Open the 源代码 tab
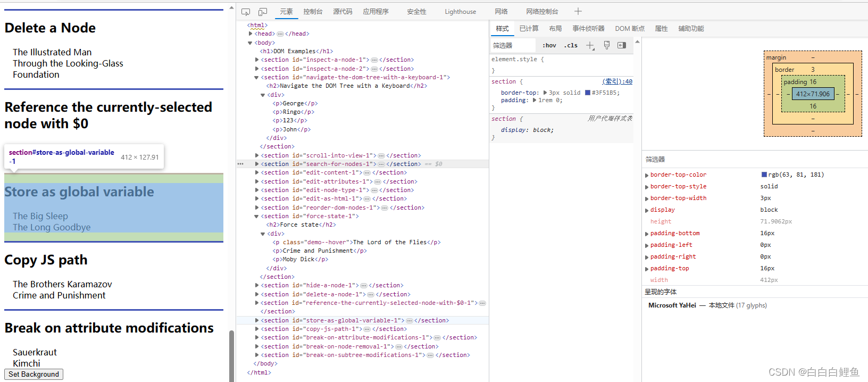This screenshot has height=382, width=868. point(343,12)
